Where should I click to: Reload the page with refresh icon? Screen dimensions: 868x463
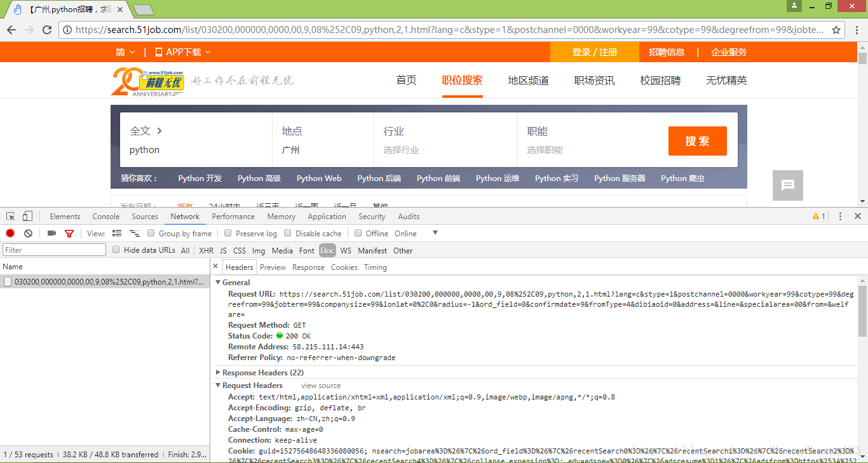47,30
